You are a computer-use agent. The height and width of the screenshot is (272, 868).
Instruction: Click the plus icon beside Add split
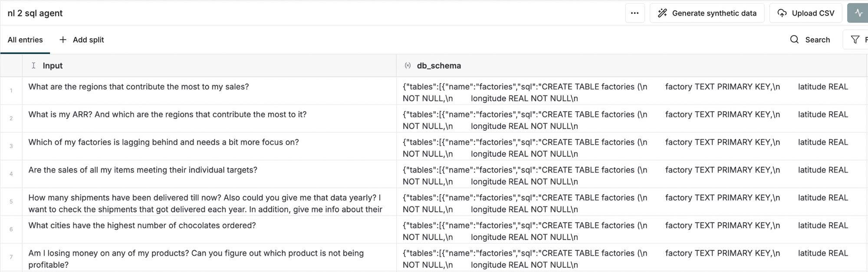[63, 40]
